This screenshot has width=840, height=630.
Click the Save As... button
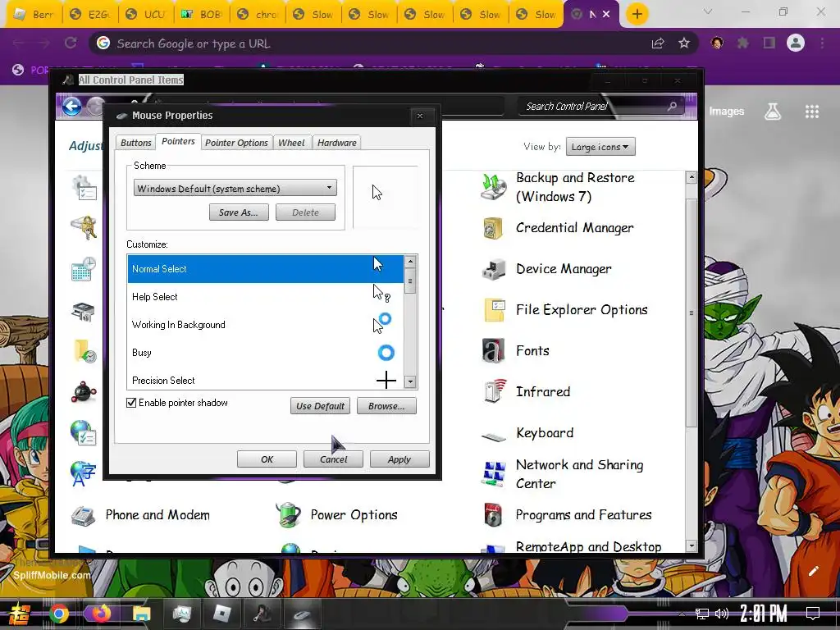239,212
